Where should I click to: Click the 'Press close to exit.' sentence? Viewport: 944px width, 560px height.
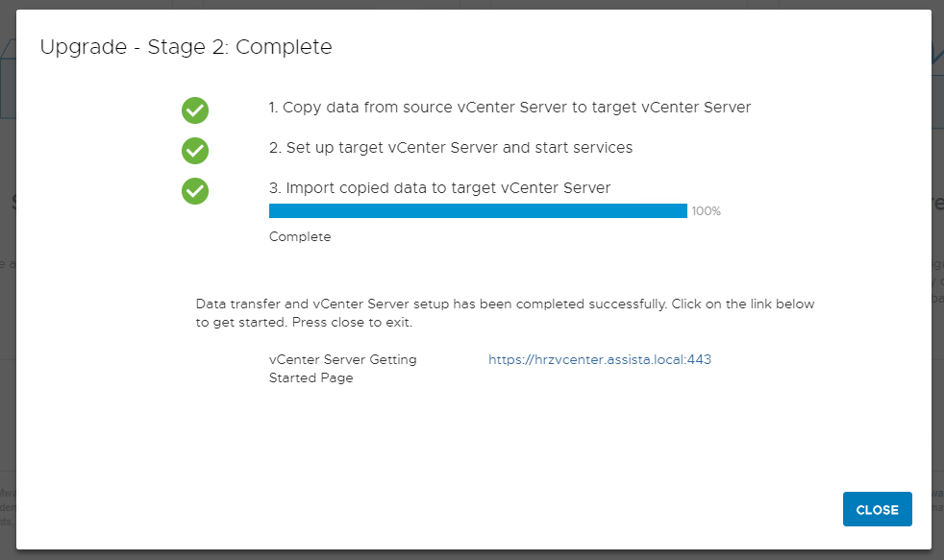352,323
